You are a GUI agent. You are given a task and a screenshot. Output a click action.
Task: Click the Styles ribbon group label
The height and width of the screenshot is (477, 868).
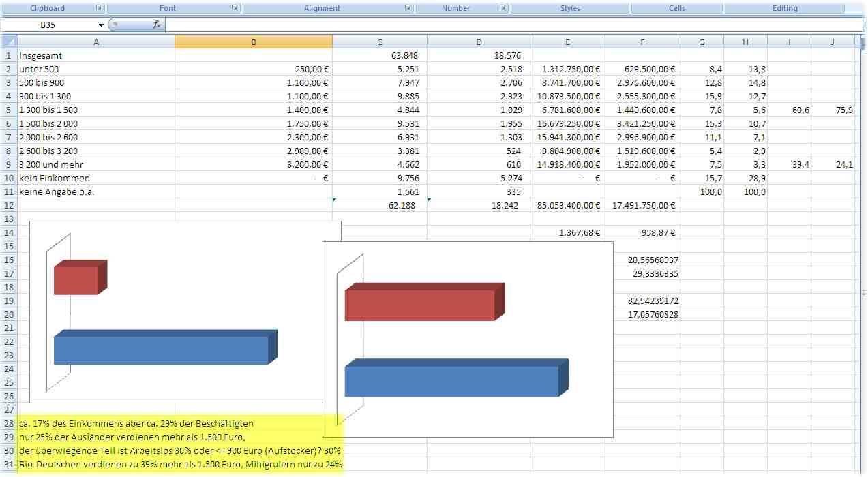click(570, 8)
